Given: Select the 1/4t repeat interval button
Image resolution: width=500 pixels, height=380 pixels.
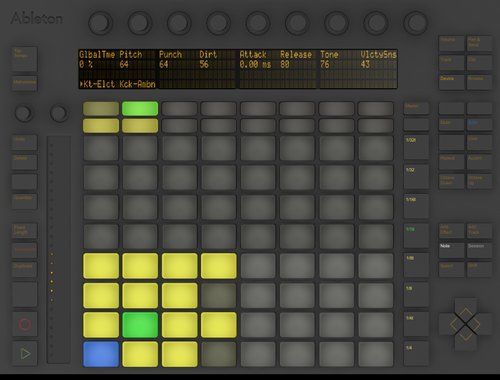Looking at the screenshot, I should (416, 325).
